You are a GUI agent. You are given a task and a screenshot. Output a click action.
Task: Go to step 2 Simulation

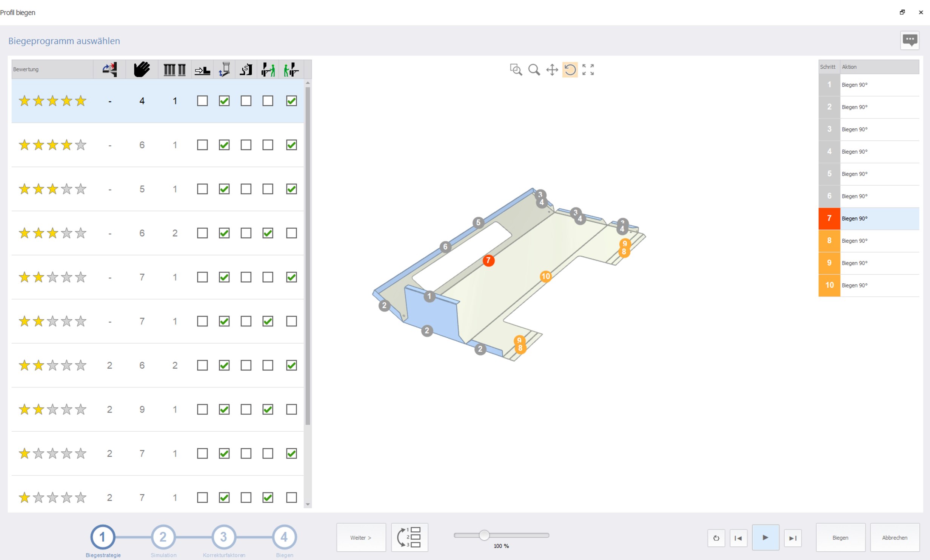pos(163,537)
